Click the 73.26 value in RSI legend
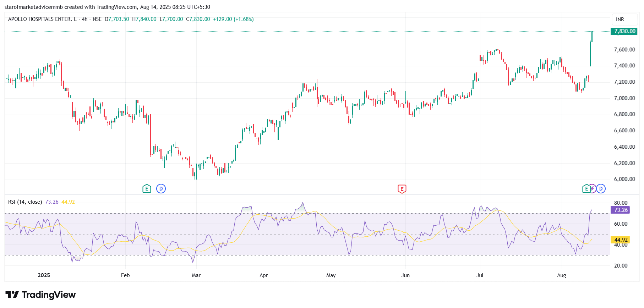 [52, 202]
